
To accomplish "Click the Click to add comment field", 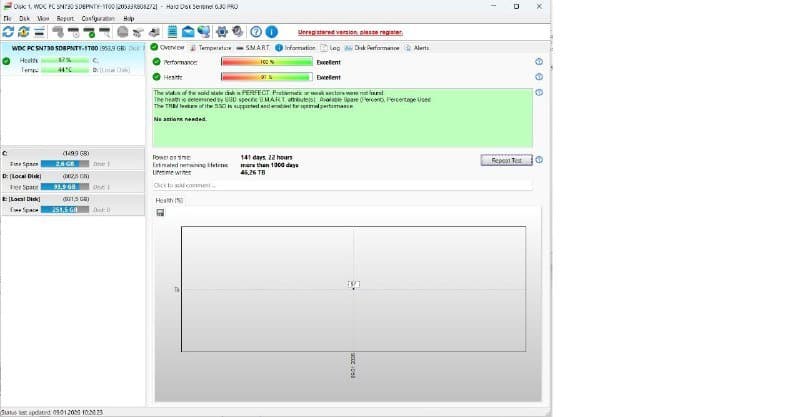I will (x=340, y=185).
